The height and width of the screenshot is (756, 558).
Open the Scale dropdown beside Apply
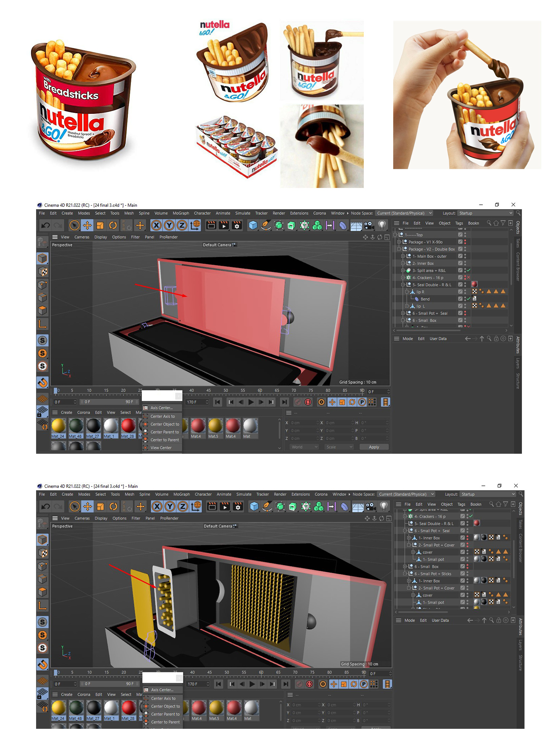point(339,447)
